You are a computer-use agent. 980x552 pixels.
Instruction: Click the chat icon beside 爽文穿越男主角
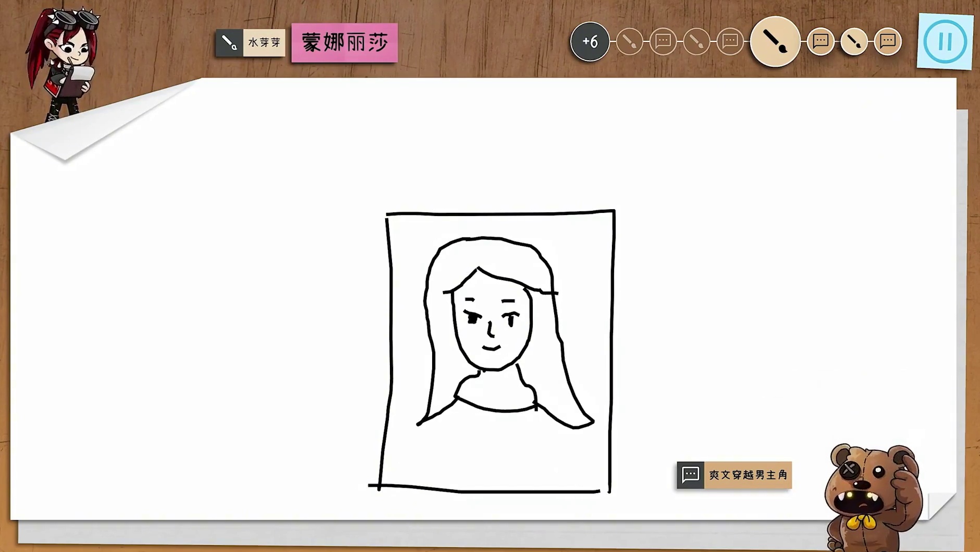[x=690, y=475]
